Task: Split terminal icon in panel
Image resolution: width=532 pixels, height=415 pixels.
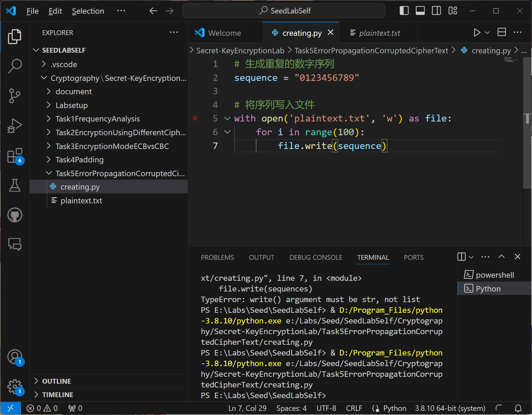Action: pos(461,257)
